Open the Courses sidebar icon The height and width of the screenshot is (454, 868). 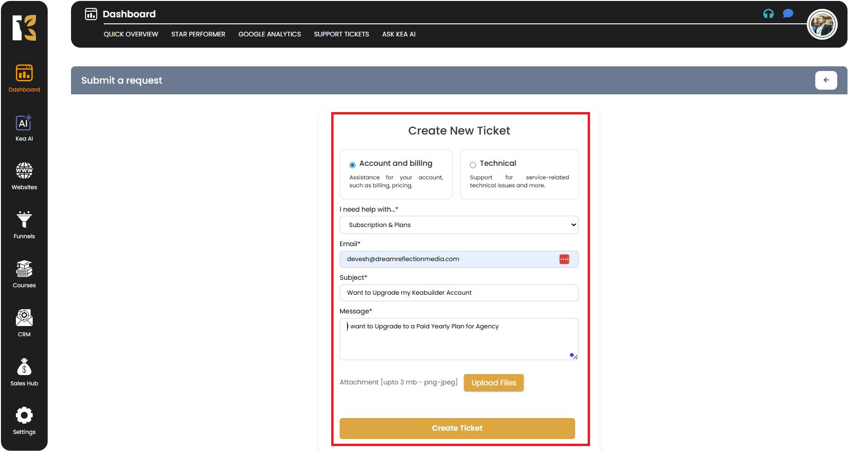pos(24,269)
